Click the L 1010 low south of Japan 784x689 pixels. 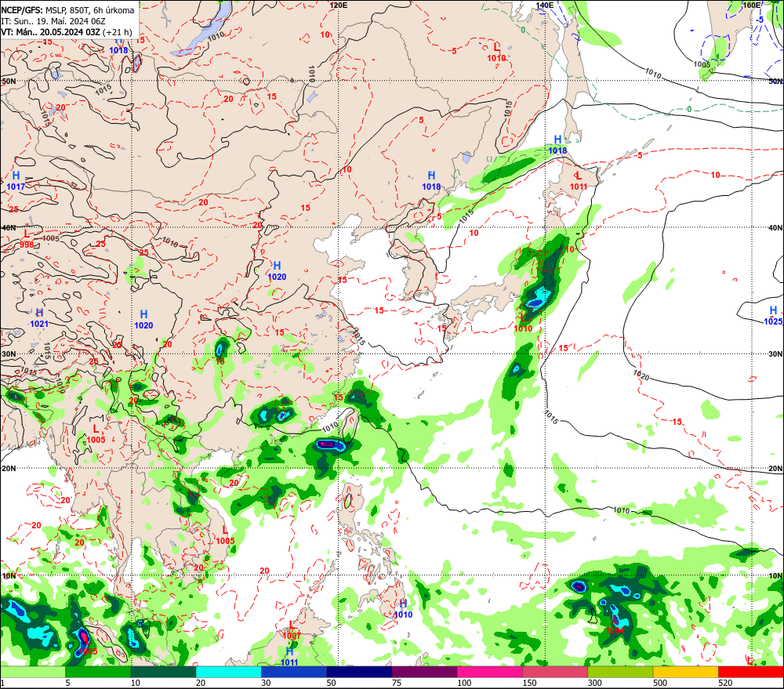(x=524, y=323)
